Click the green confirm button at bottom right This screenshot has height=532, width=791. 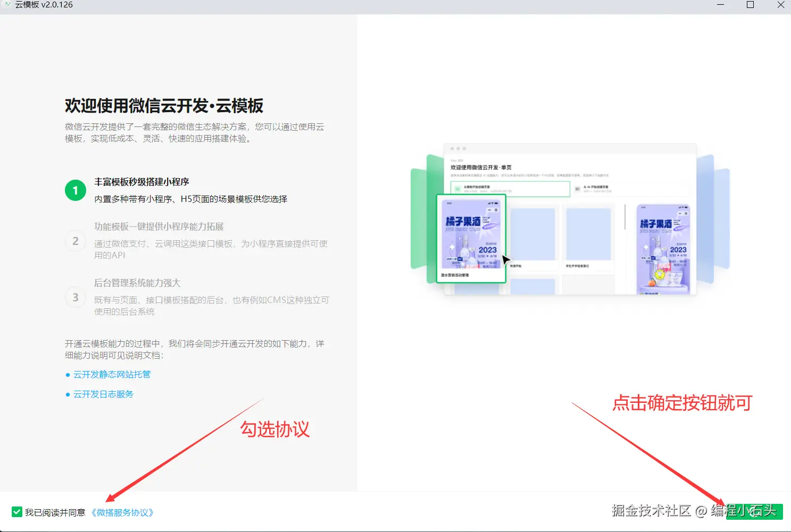pyautogui.click(x=754, y=511)
